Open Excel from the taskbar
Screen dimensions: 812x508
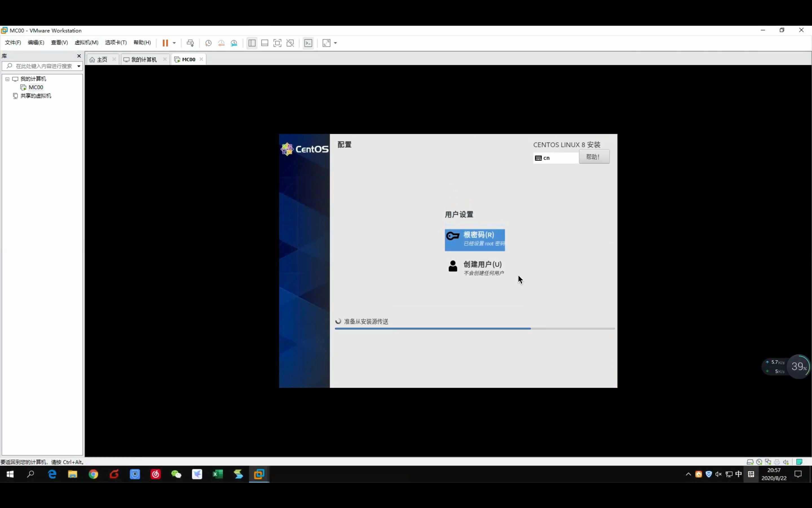[218, 474]
